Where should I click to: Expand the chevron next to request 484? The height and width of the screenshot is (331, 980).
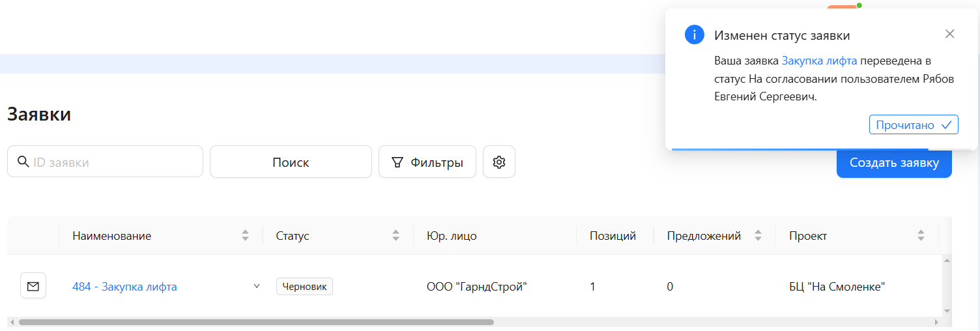(256, 286)
